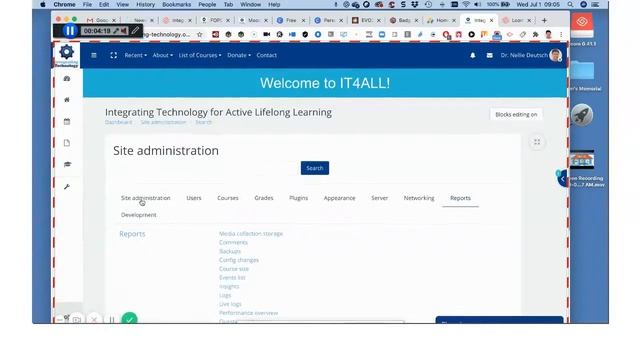Screen dimensions: 640x360
Task: Switch to the Courses tab
Action: pos(228,198)
